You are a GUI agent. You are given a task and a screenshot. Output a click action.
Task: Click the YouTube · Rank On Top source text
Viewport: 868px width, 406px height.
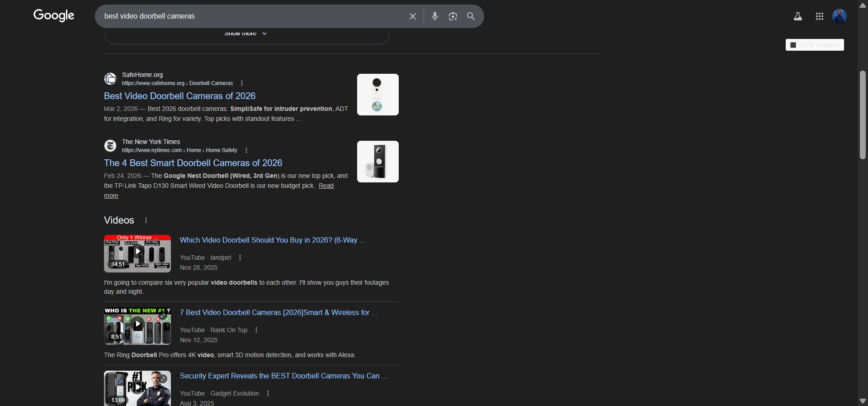click(x=213, y=330)
